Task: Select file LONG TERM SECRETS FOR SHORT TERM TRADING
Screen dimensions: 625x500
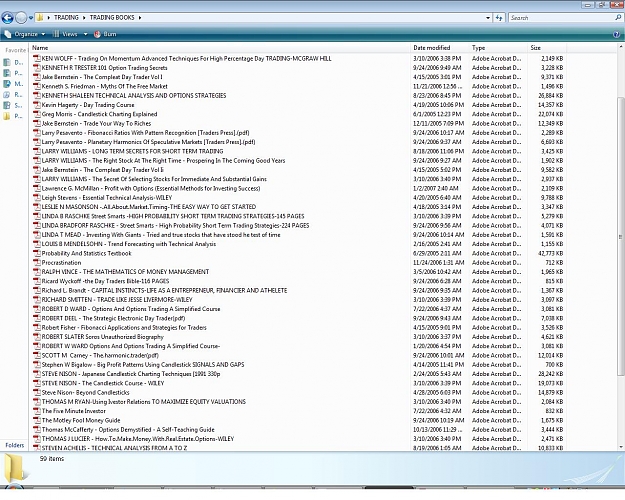Action: point(132,152)
